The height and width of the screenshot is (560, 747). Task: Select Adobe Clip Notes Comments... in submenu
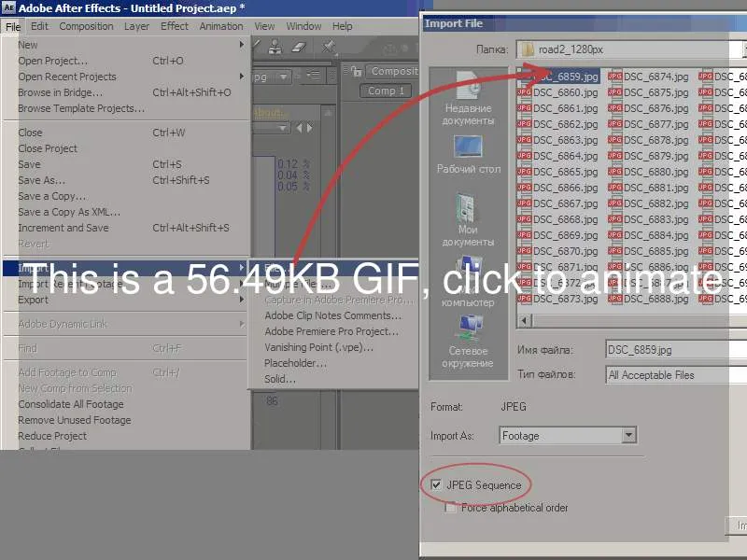[x=333, y=315]
